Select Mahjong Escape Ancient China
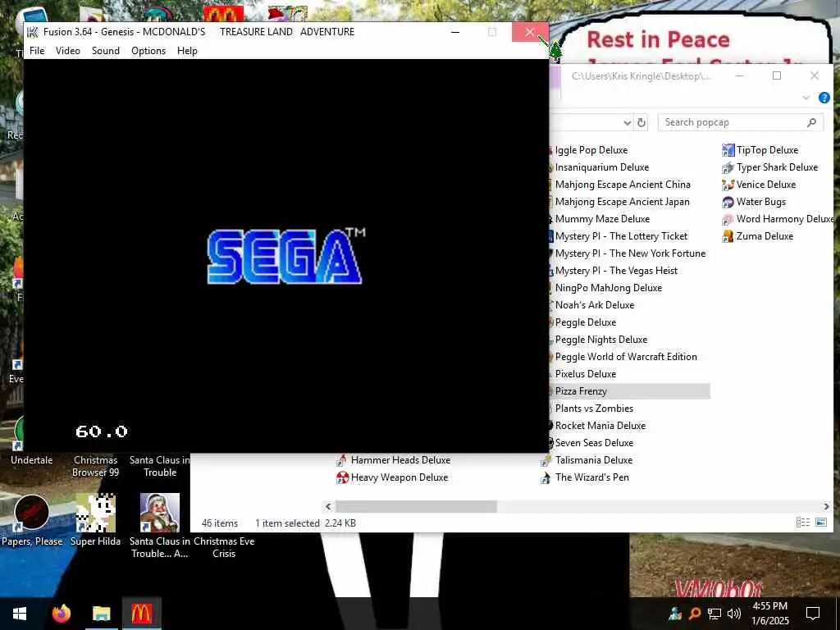 [623, 185]
